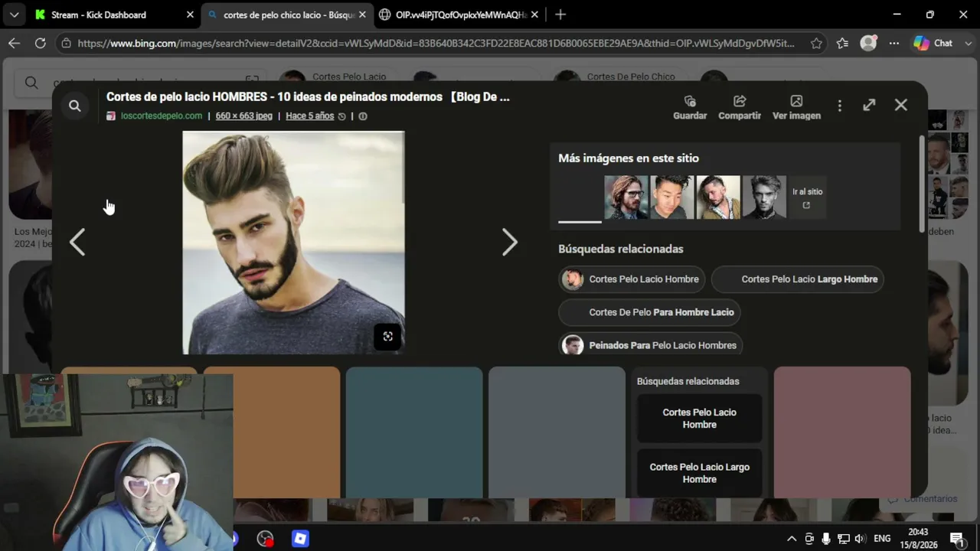Click the Meet Now camera tray icon
This screenshot has height=551, width=980.
tap(809, 539)
